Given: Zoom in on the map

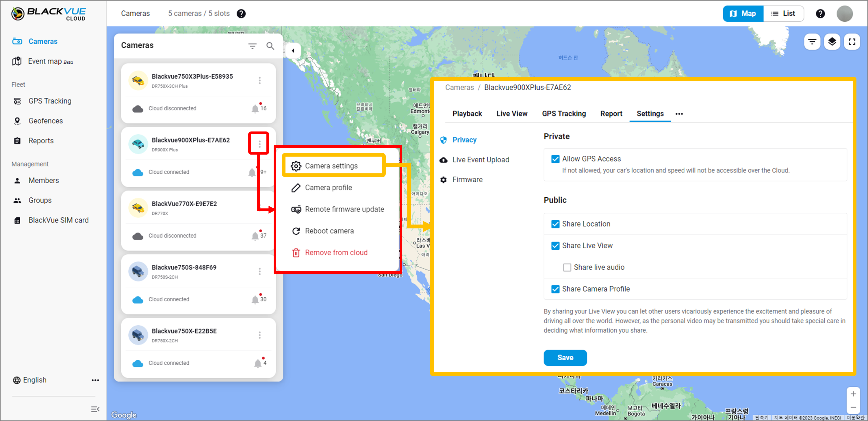Looking at the screenshot, I should point(853,394).
